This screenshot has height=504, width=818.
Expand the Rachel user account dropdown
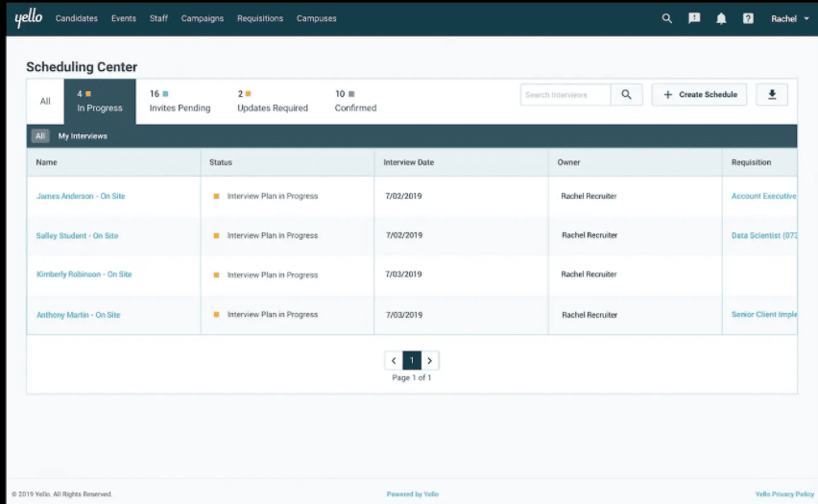click(x=790, y=18)
